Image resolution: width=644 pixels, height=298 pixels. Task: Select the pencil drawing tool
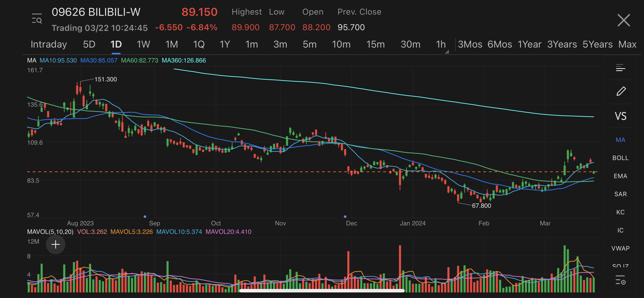[x=621, y=91]
